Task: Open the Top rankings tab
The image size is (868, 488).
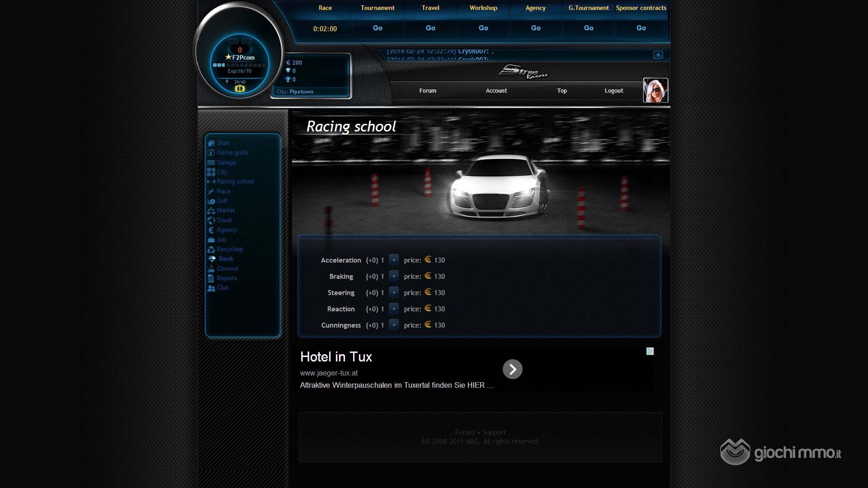Action: point(562,90)
